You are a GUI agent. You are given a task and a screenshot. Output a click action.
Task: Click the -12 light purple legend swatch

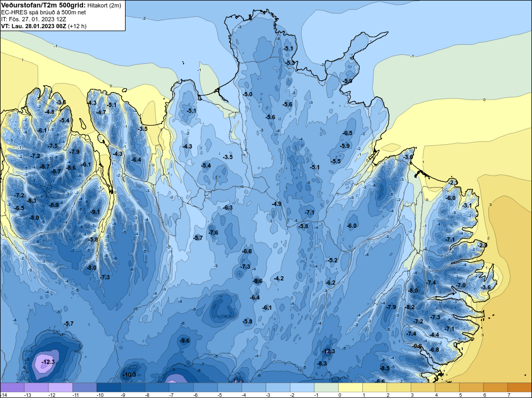61,387
